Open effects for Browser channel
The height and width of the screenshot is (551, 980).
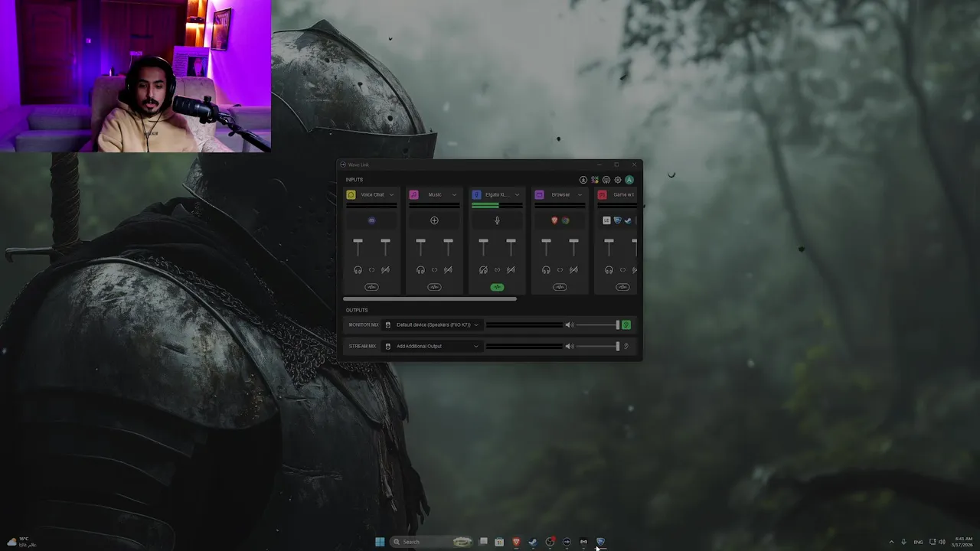pyautogui.click(x=560, y=287)
